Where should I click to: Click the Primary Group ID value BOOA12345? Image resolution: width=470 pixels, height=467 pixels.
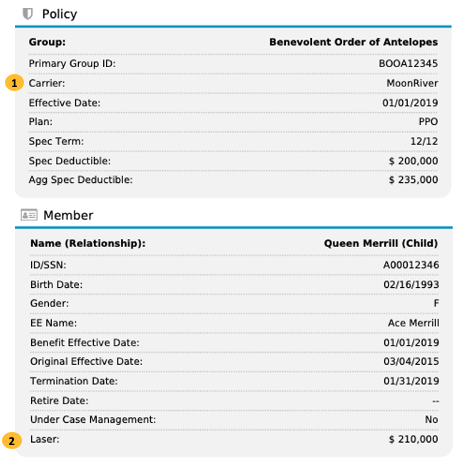[x=408, y=63]
